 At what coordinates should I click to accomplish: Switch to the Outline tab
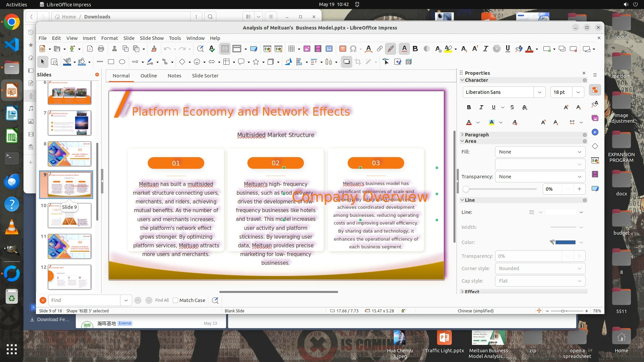149,76
